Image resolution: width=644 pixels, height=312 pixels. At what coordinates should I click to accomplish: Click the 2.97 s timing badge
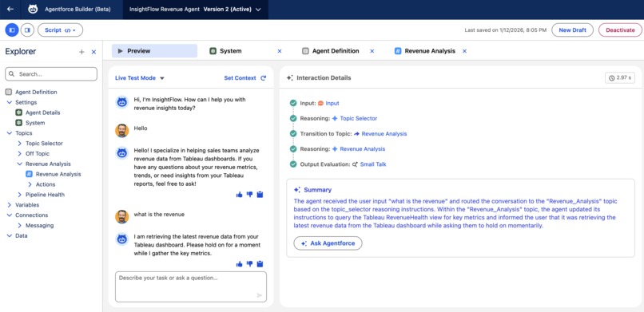point(620,78)
